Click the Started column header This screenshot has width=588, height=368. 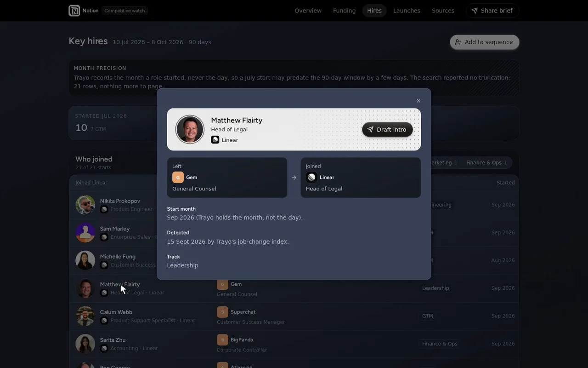pos(505,183)
